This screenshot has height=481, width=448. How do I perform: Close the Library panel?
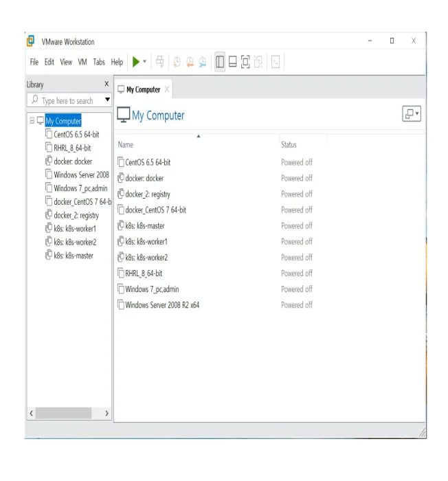click(106, 85)
